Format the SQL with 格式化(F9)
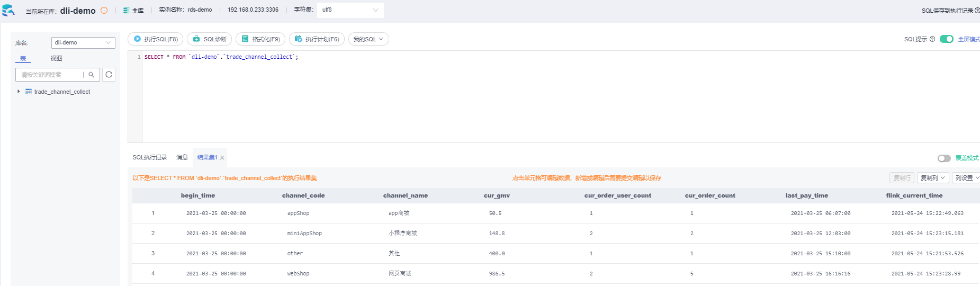 pyautogui.click(x=260, y=39)
